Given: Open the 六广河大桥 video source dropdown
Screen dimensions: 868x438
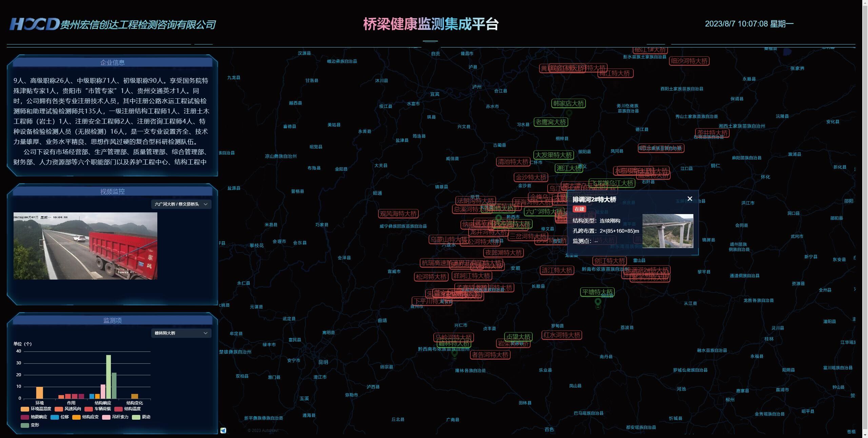Looking at the screenshot, I should [181, 204].
